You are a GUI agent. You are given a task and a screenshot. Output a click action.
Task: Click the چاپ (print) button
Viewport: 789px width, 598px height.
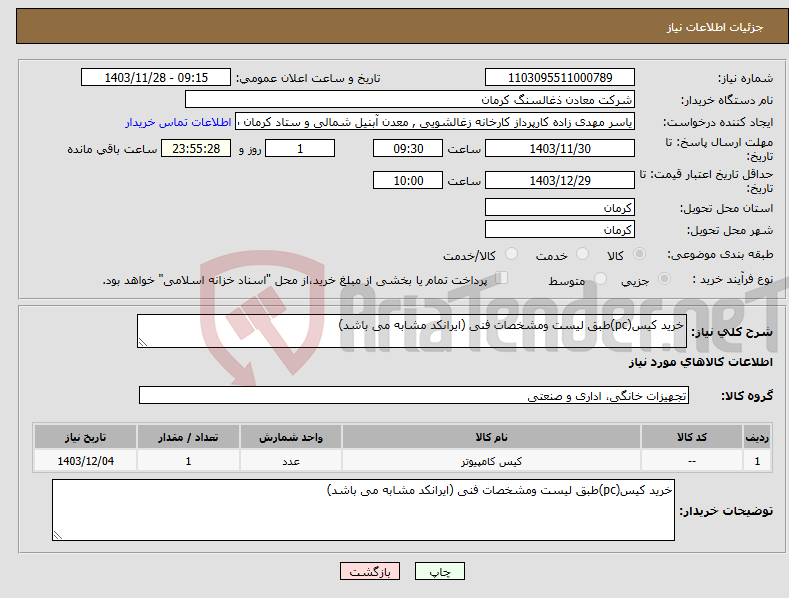point(439,571)
